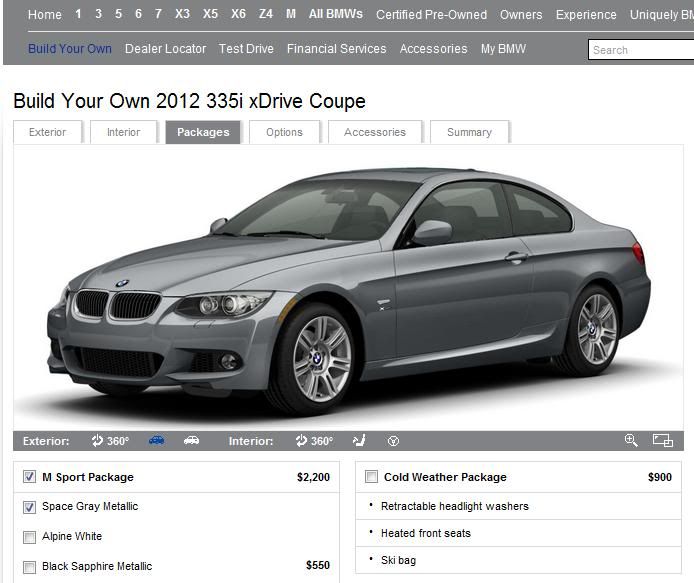Select the white rear-angle exterior view icon
Screen dimensions: 694x583
click(x=191, y=440)
